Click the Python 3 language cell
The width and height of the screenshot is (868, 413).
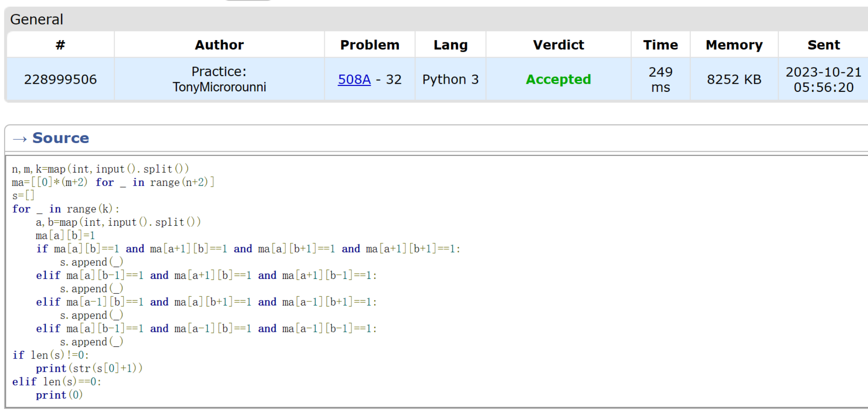[x=450, y=79]
